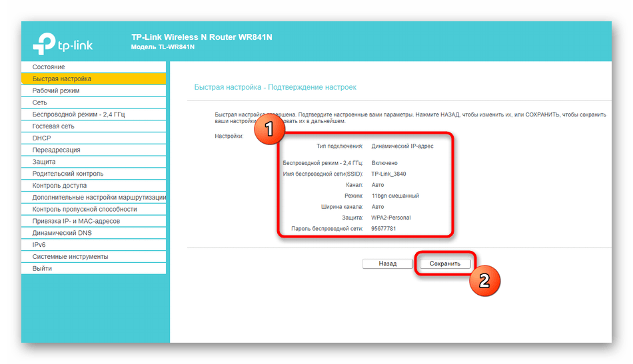
Task: Open Дополнительные настройки маршрутизации
Action: point(99,198)
